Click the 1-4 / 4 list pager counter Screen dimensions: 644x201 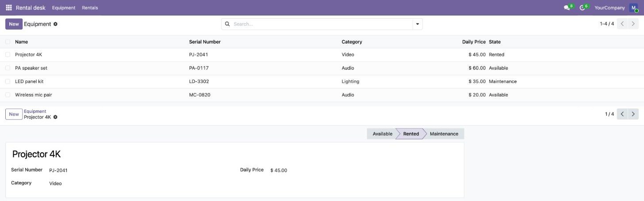coord(607,24)
